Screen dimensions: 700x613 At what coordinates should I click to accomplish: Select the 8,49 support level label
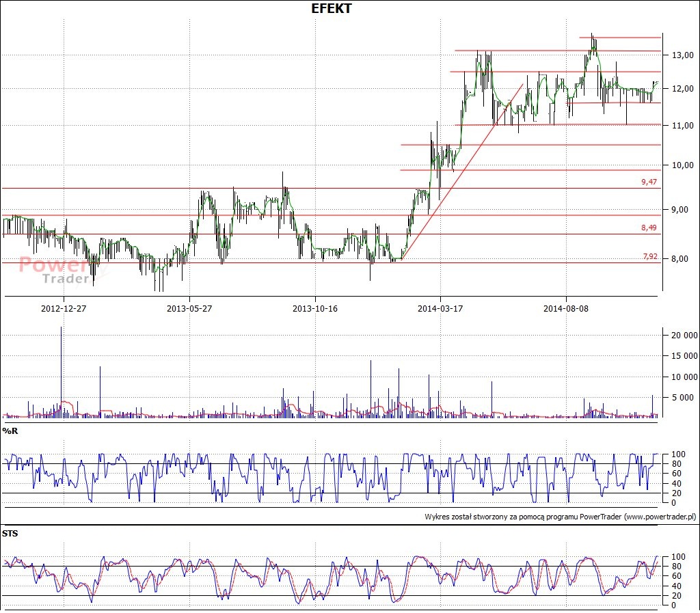[x=649, y=228]
